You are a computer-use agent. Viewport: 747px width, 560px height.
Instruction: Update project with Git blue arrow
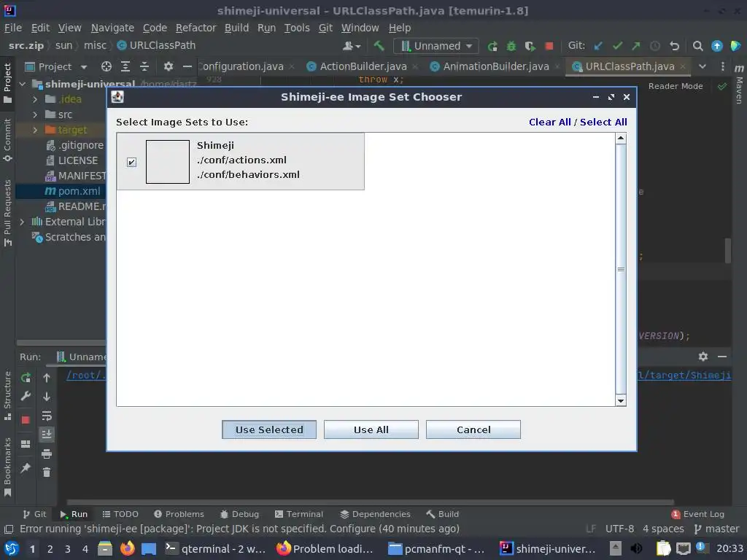click(598, 46)
